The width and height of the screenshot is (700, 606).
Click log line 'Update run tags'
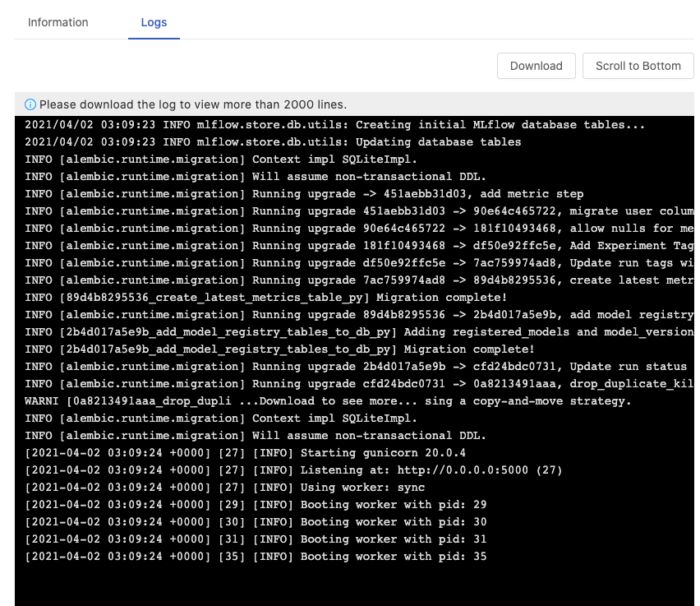tap(359, 263)
